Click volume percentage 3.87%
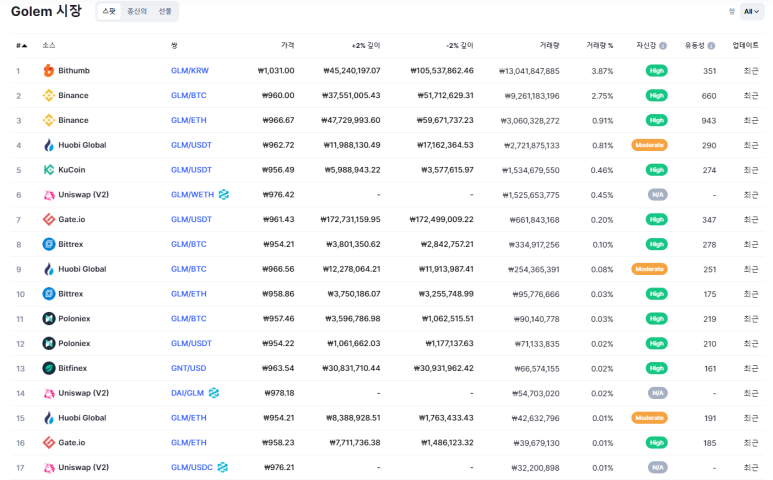Image resolution: width=773 pixels, height=480 pixels. click(x=602, y=71)
